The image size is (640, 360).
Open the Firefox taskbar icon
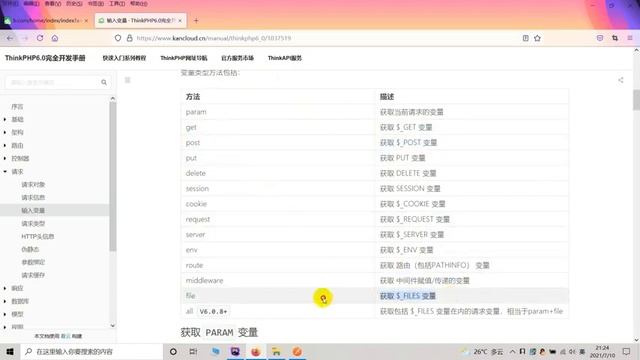(x=256, y=351)
